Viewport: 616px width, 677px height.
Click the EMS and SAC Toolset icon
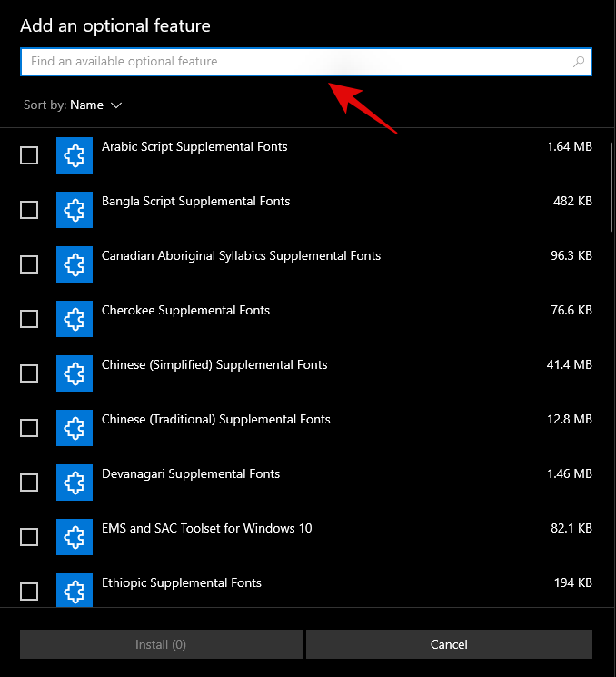74,537
